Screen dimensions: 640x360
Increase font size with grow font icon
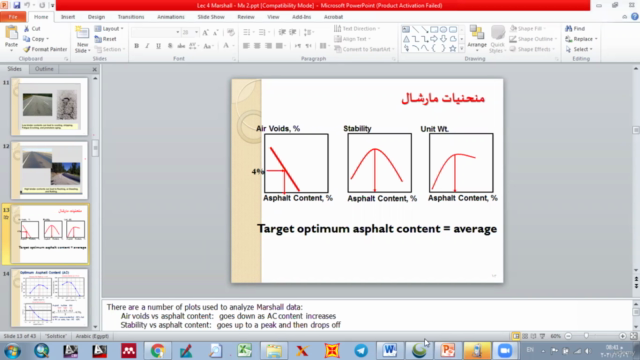pos(205,32)
